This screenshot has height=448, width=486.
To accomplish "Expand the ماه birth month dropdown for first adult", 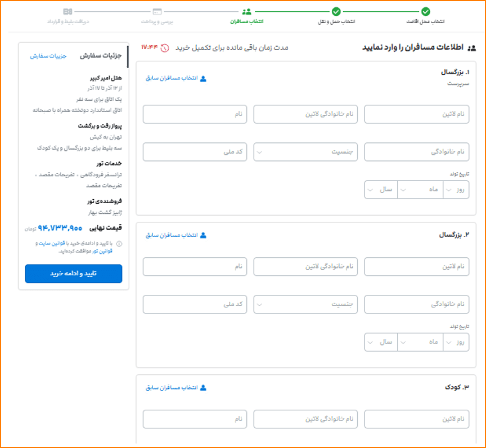I will click(421, 190).
